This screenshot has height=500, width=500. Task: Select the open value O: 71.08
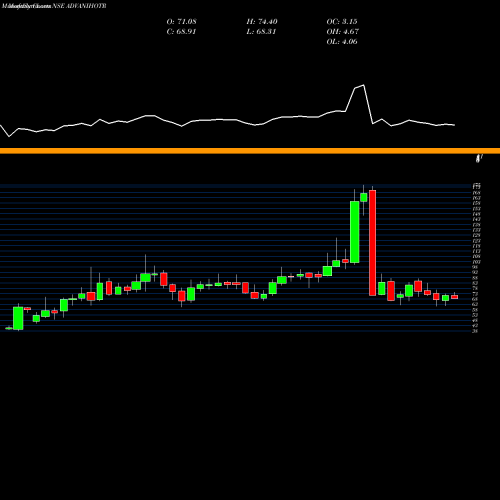(x=181, y=21)
